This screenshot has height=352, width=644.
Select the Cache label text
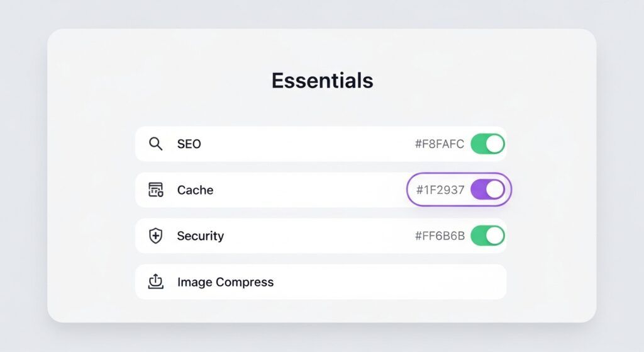pos(195,190)
